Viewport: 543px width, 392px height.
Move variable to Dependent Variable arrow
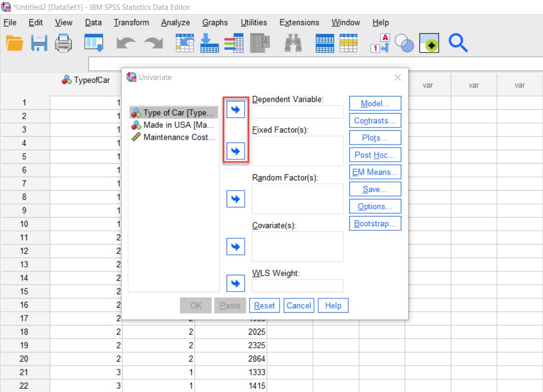(235, 110)
